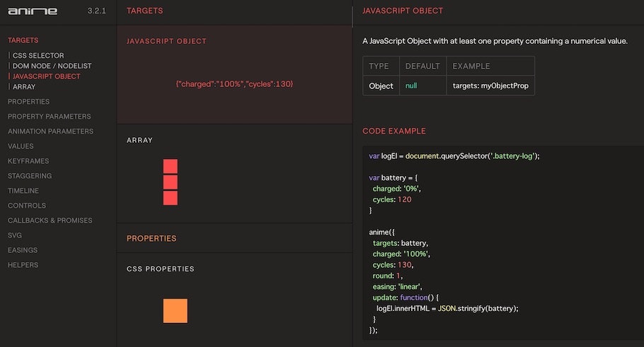Click the PROPERTIES section heading in demos
This screenshot has height=347, width=644.
tap(151, 238)
